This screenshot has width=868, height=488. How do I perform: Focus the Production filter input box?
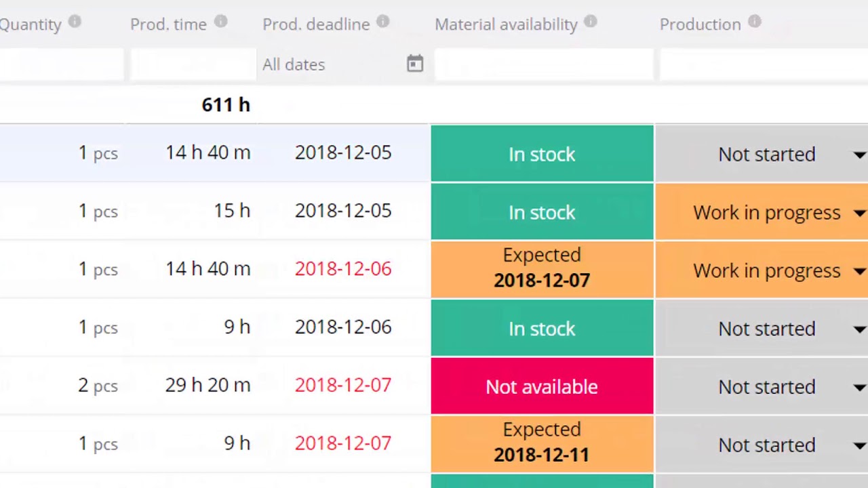click(x=764, y=64)
